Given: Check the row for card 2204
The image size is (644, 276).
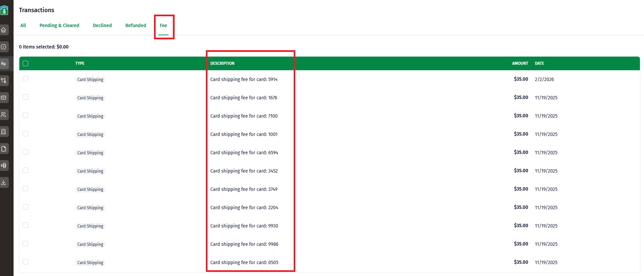Looking at the screenshot, I should (x=25, y=207).
